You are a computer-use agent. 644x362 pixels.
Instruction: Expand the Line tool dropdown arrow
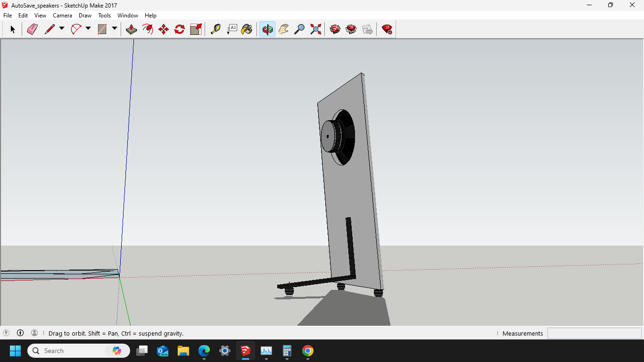point(61,29)
